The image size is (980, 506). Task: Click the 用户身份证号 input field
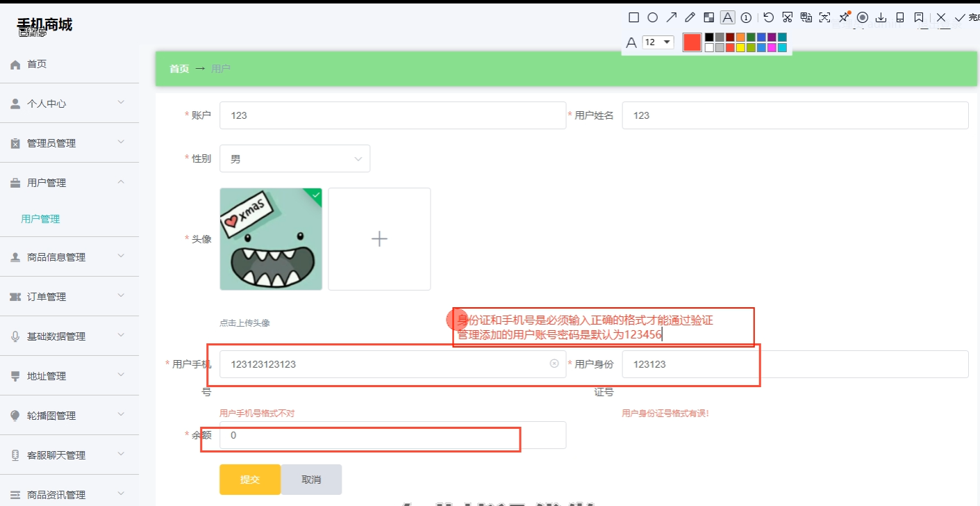coord(795,364)
